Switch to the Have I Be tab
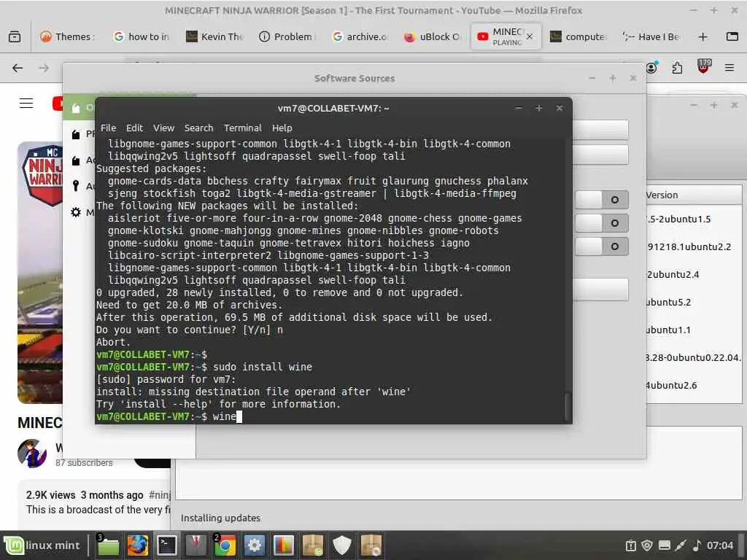The height and width of the screenshot is (560, 747). tap(651, 36)
